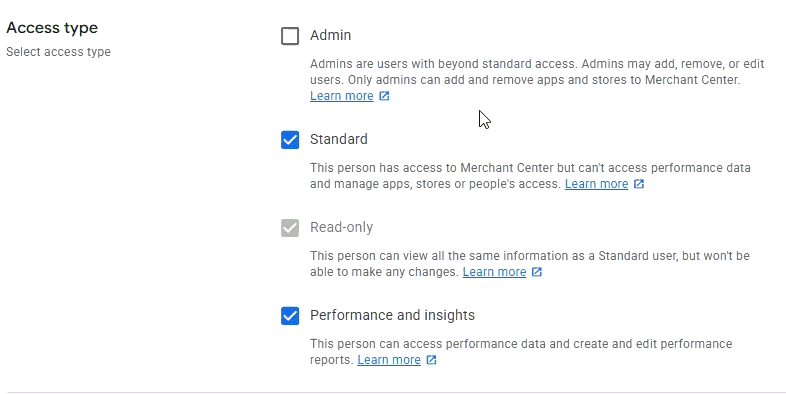Open Learn more link under Admin
The image size is (786, 394).
(341, 96)
